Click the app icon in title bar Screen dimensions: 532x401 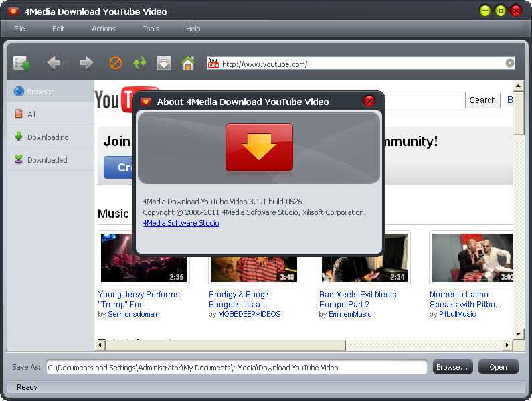pos(13,11)
